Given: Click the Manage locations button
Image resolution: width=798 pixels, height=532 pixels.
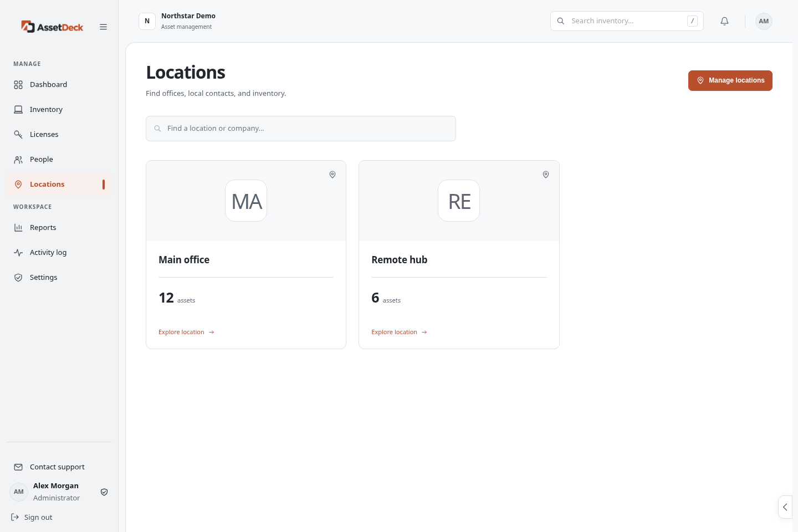Looking at the screenshot, I should pyautogui.click(x=730, y=80).
